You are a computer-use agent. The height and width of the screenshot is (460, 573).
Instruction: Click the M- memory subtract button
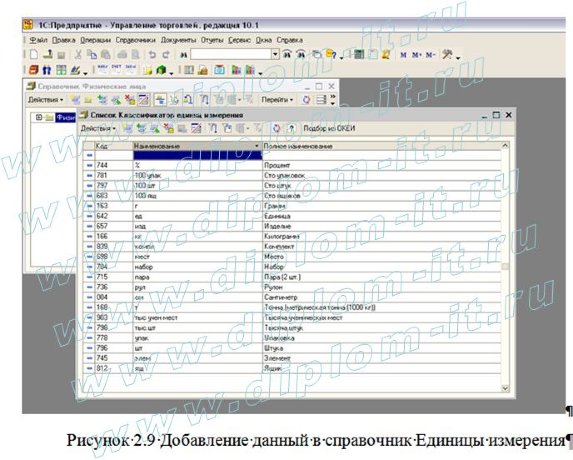point(430,55)
